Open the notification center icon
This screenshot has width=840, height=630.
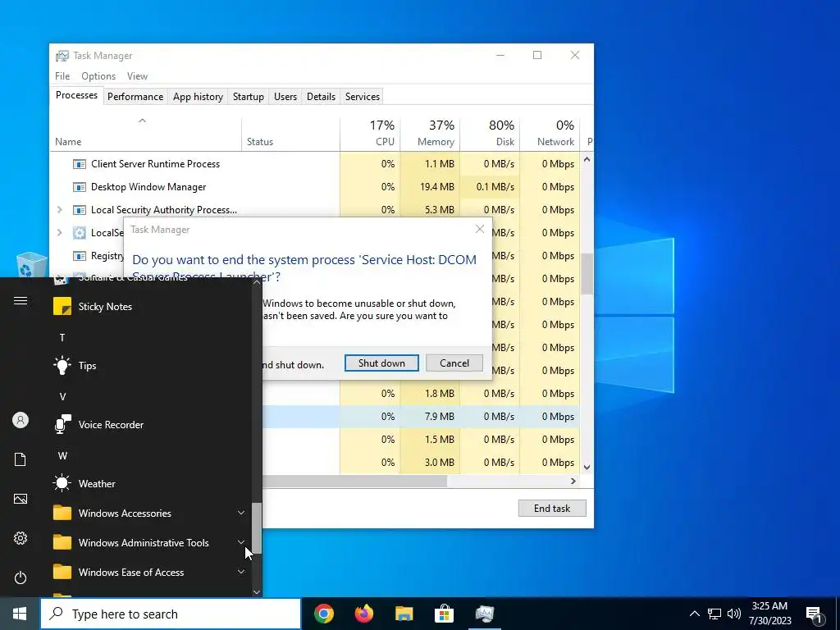(x=815, y=614)
